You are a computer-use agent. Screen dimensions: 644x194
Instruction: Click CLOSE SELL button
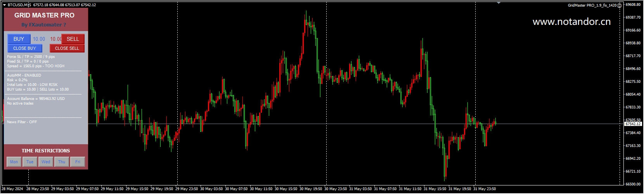67,48
